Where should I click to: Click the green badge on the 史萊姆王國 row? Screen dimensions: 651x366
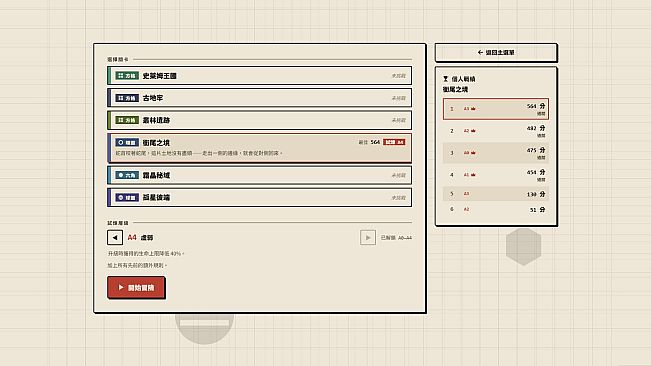[127, 76]
